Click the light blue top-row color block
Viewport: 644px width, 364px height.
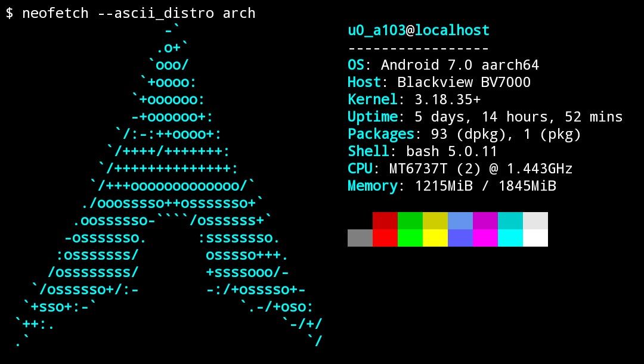pos(460,221)
